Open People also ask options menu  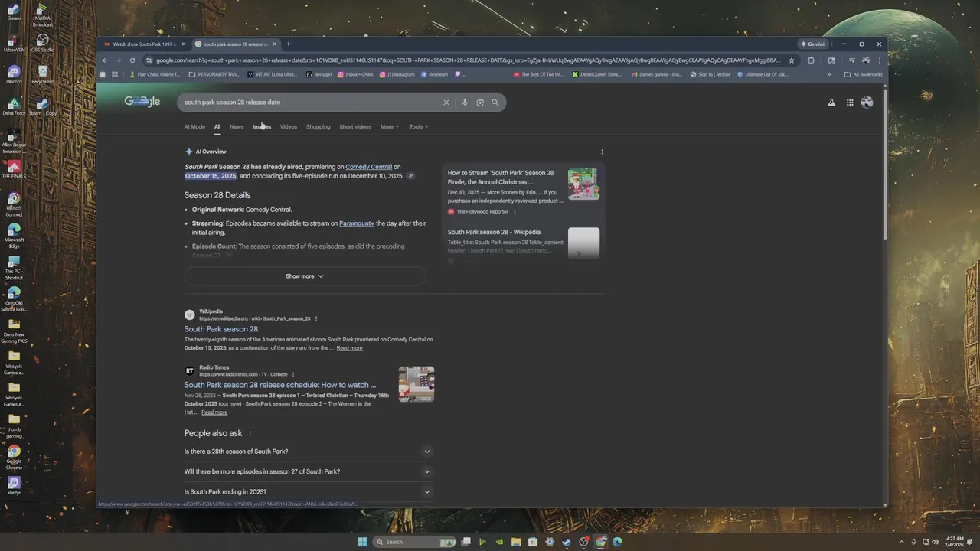(250, 434)
